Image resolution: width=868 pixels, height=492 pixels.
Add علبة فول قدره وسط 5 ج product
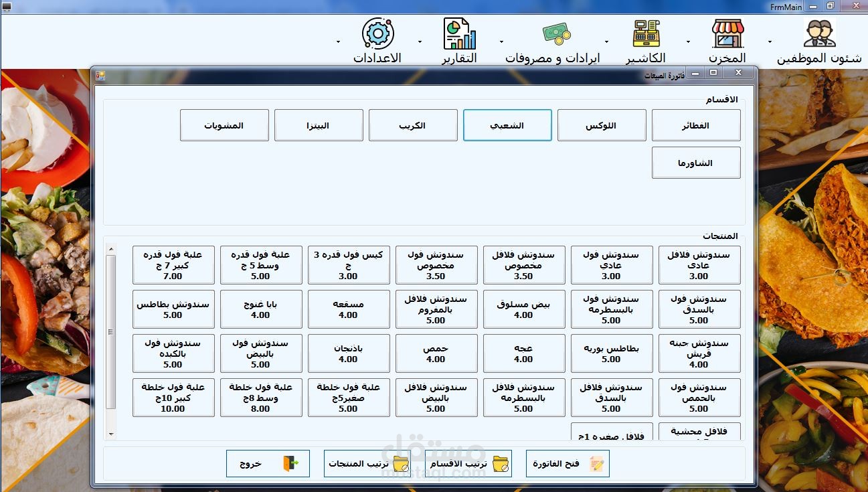(261, 265)
